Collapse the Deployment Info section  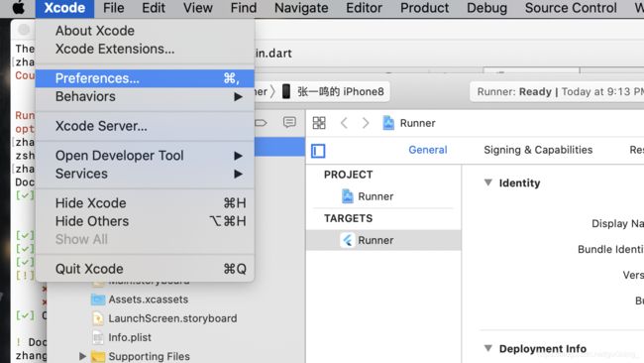487,348
